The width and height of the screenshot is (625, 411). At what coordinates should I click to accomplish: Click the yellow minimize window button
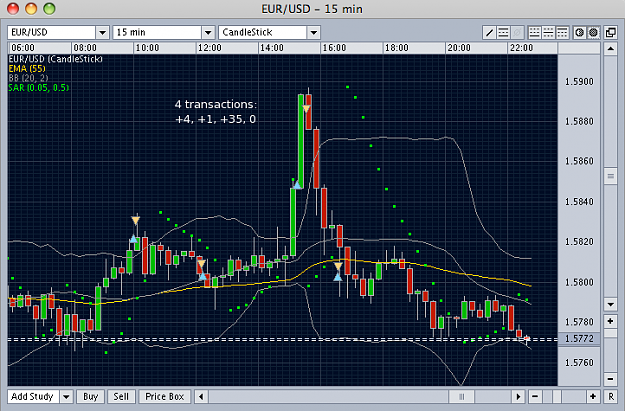click(31, 8)
